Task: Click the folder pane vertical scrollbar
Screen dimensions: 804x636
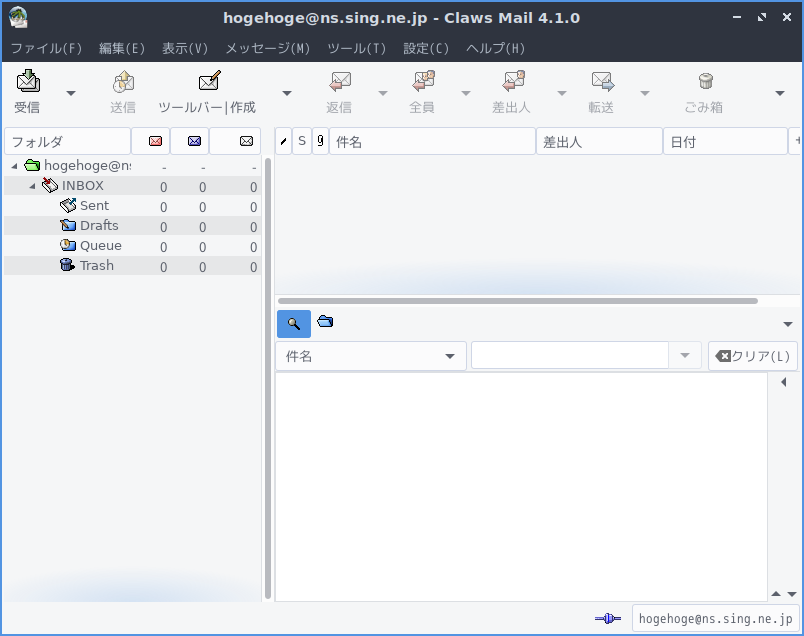Action: 268,379
